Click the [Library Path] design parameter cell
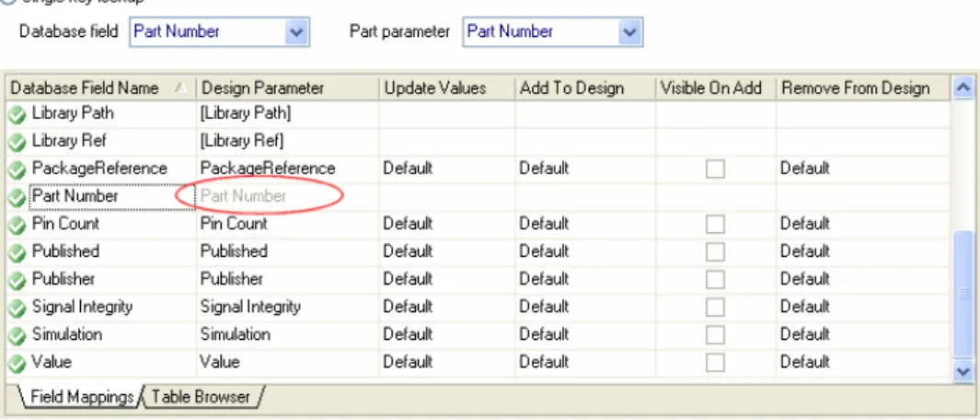 [x=287, y=114]
